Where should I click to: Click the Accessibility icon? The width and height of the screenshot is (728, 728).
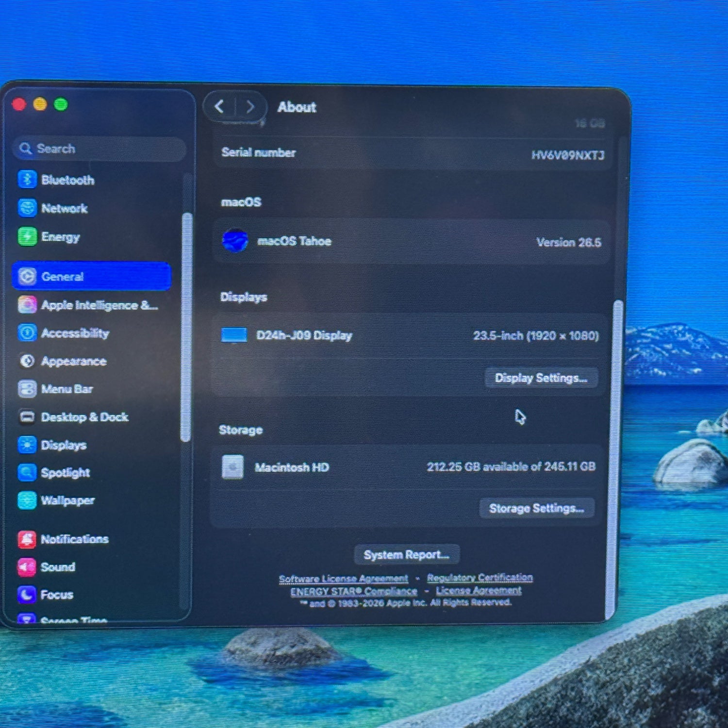pos(27,333)
